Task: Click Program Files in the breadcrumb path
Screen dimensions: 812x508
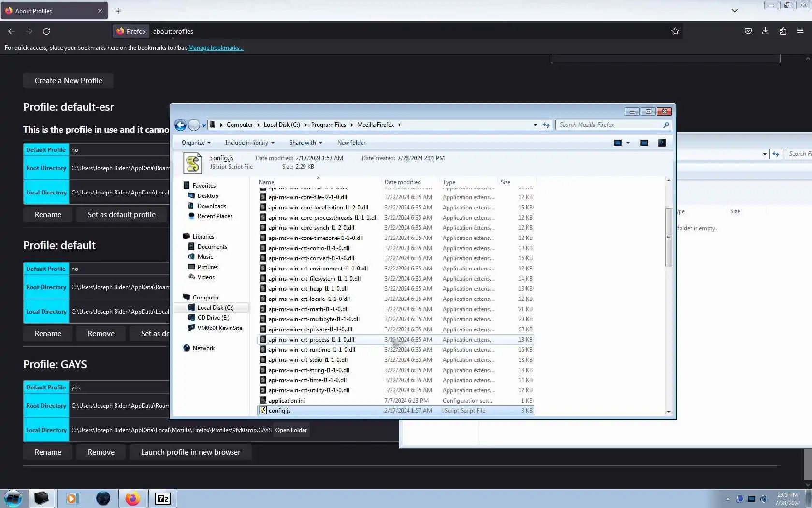Action: click(329, 125)
